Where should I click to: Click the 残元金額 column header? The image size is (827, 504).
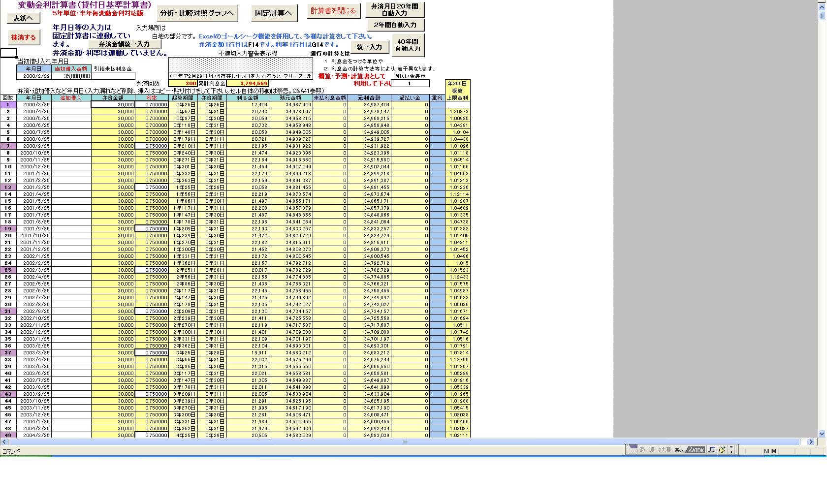(x=290, y=98)
